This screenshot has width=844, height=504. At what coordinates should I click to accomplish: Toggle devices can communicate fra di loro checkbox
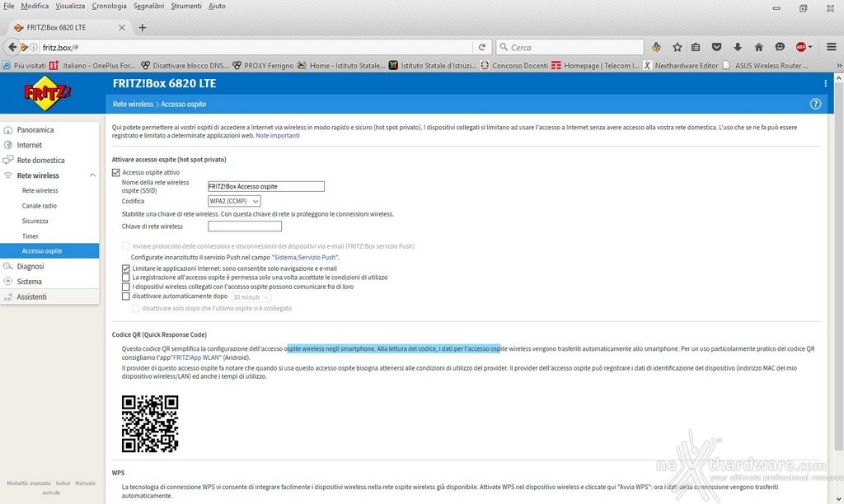tap(126, 287)
